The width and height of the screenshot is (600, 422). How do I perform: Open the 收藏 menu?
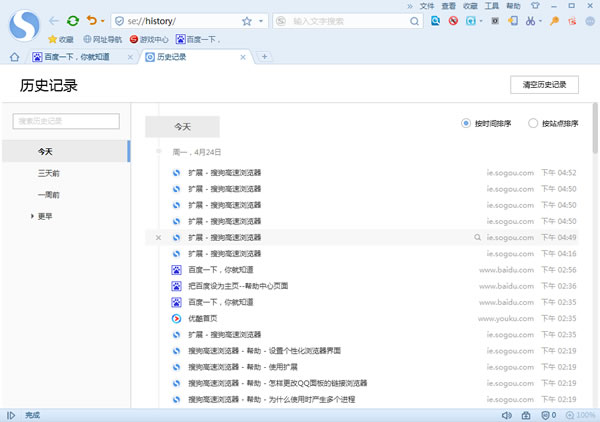click(470, 6)
